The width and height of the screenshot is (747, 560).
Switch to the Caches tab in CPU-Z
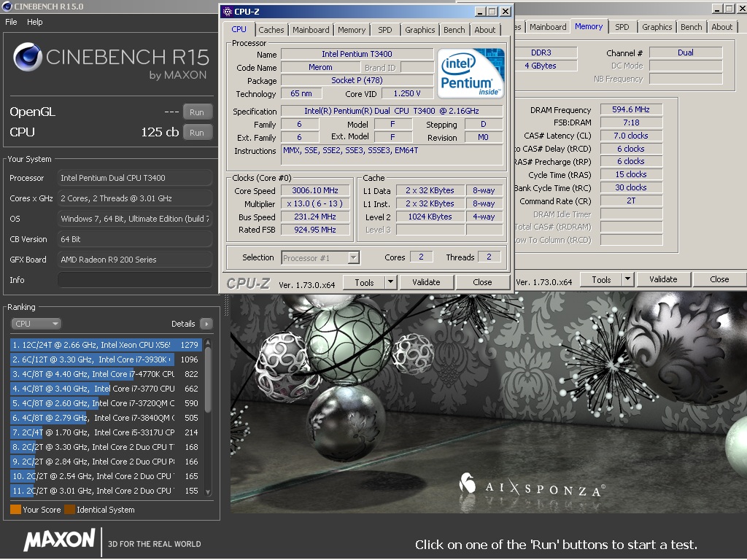(x=271, y=29)
